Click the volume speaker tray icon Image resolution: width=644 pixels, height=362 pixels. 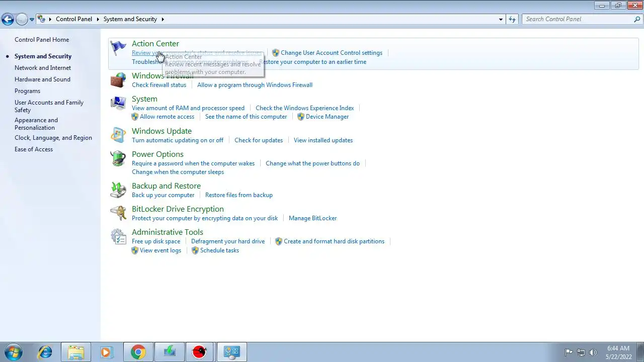593,352
